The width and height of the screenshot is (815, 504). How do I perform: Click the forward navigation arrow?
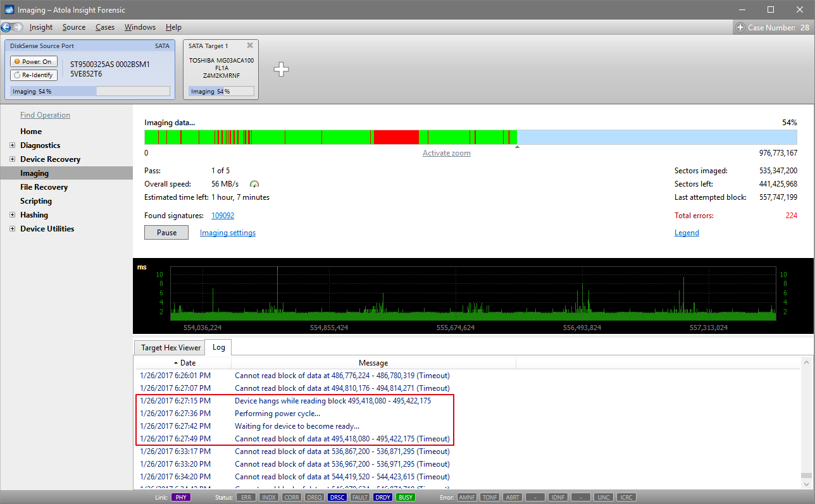pyautogui.click(x=18, y=27)
